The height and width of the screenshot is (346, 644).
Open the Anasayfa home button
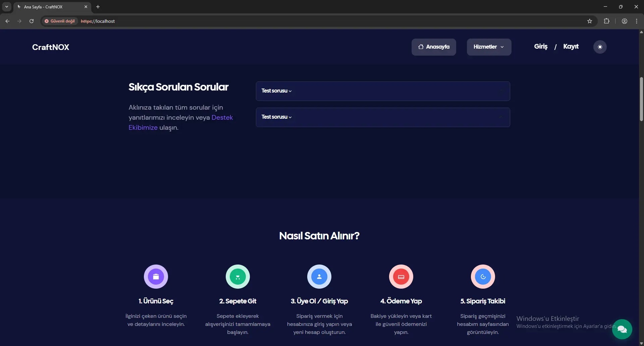pyautogui.click(x=434, y=47)
